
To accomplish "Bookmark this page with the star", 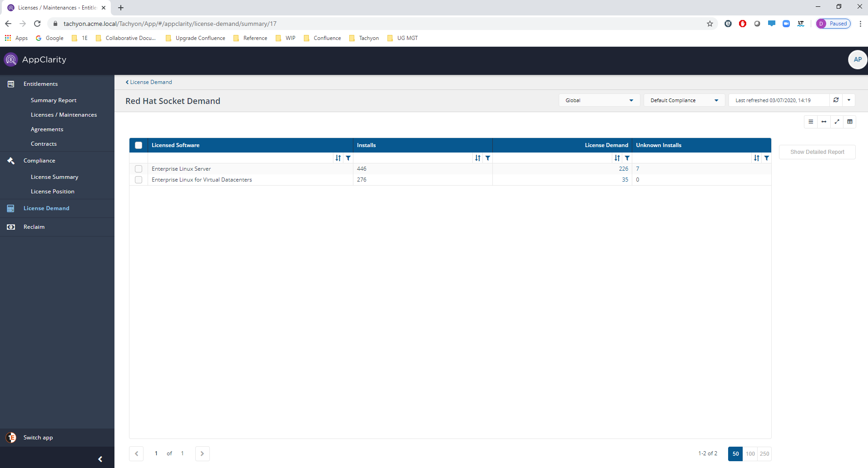I will point(710,24).
